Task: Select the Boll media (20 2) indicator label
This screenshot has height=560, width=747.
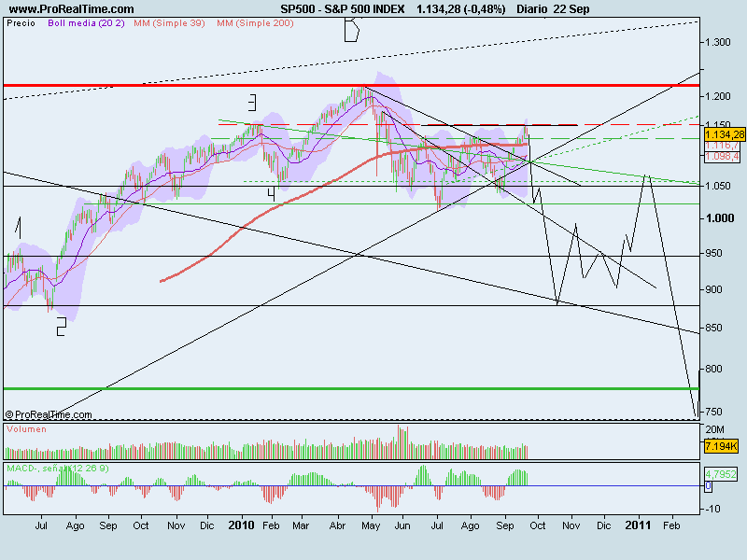Action: click(x=86, y=22)
